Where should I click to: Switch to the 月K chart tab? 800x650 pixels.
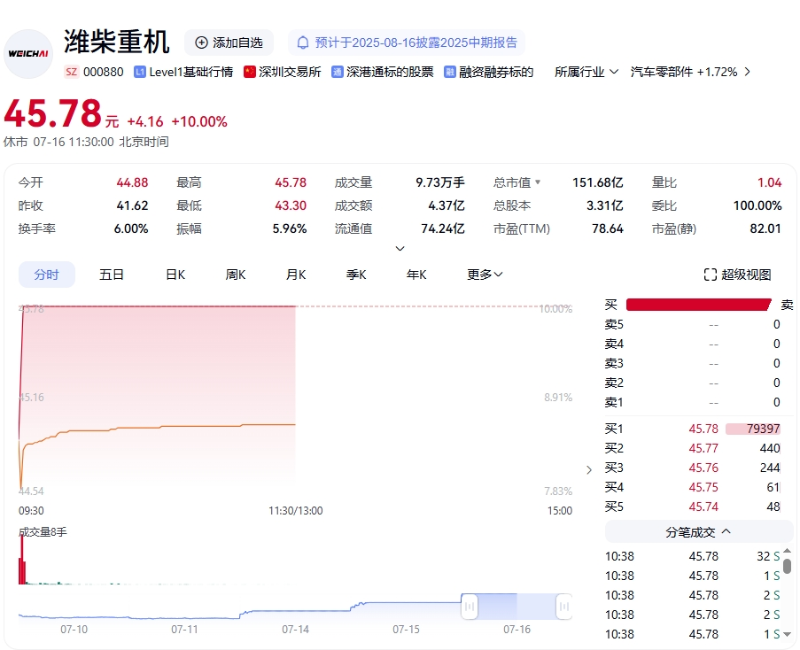click(x=296, y=274)
